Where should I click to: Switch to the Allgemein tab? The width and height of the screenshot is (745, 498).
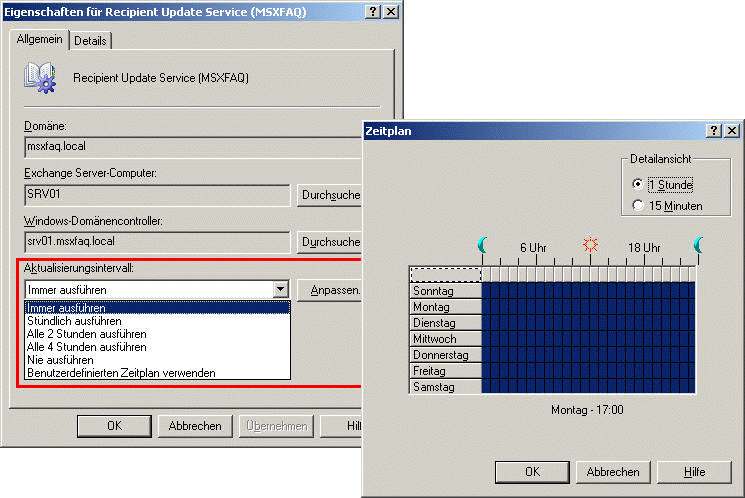(x=39, y=39)
